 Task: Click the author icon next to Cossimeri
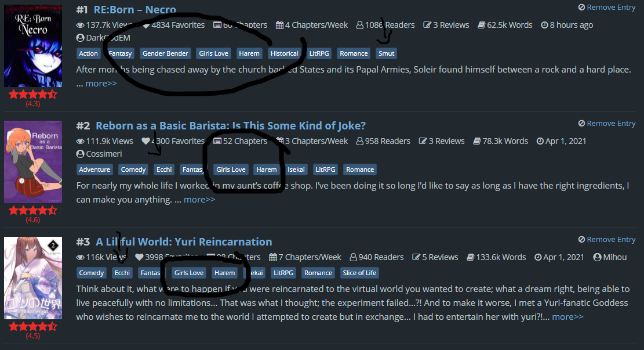[x=80, y=154]
